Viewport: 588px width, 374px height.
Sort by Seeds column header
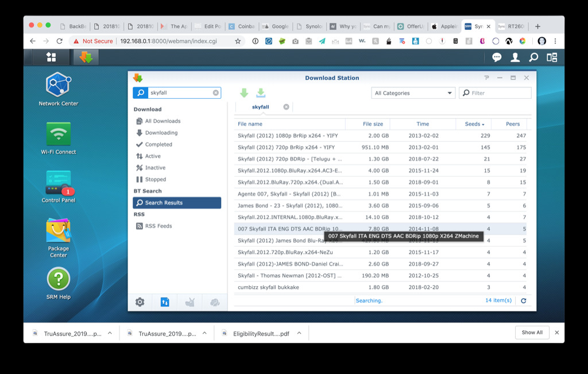[474, 124]
